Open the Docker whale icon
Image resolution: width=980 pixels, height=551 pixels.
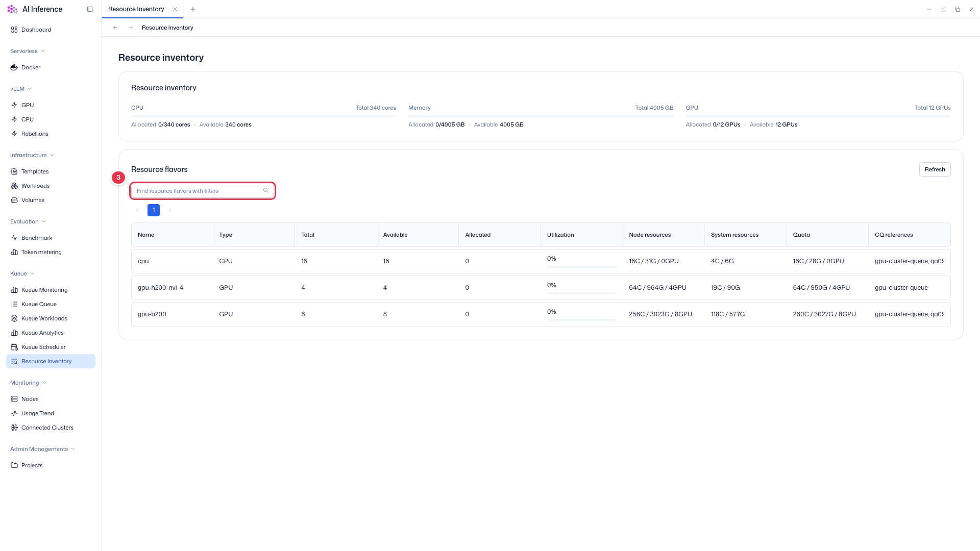coord(14,67)
